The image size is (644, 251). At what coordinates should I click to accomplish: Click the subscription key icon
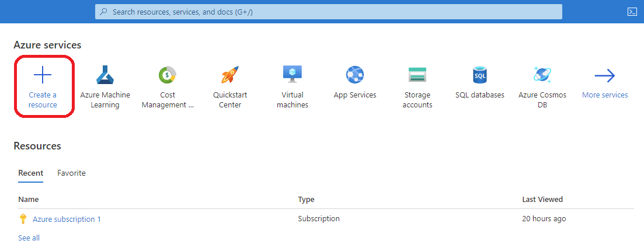[x=23, y=219]
